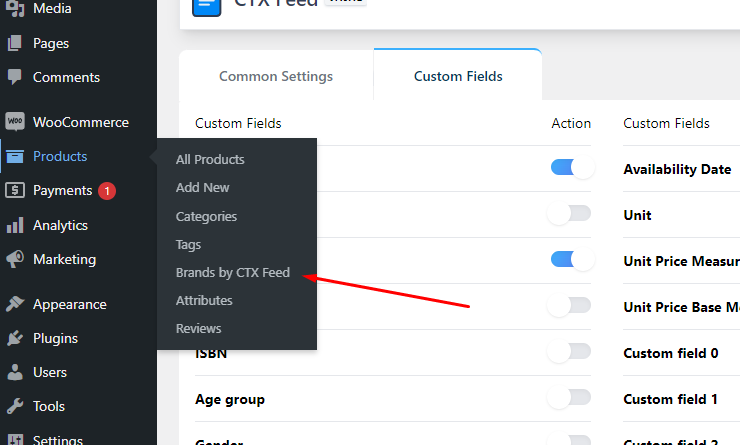This screenshot has height=445, width=740.
Task: Click the Appearance paintbrush icon
Action: [14, 304]
